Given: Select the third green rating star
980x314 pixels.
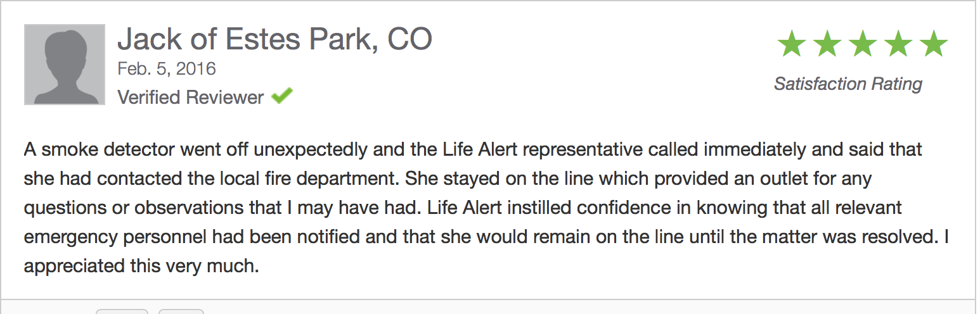Looking at the screenshot, I should 862,44.
